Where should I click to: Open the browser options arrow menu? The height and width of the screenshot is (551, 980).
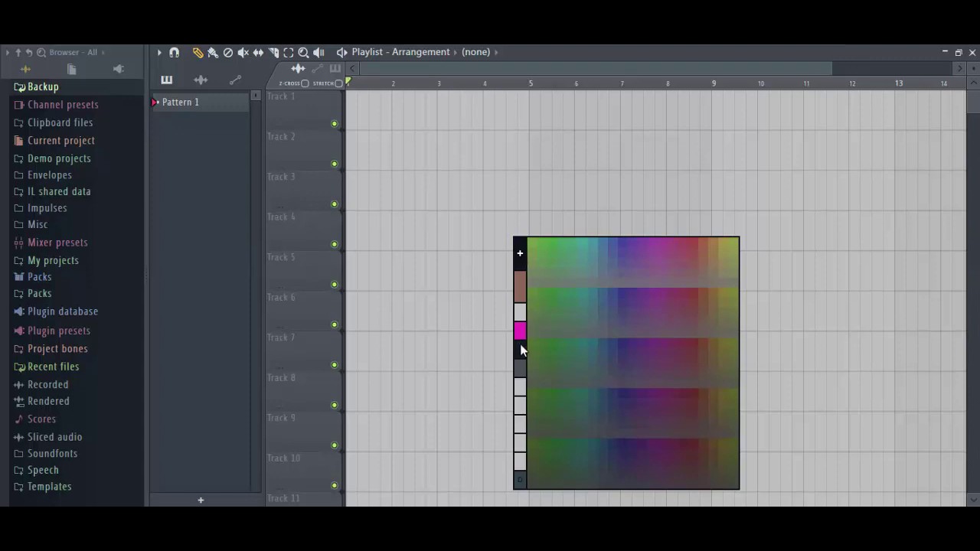click(8, 52)
